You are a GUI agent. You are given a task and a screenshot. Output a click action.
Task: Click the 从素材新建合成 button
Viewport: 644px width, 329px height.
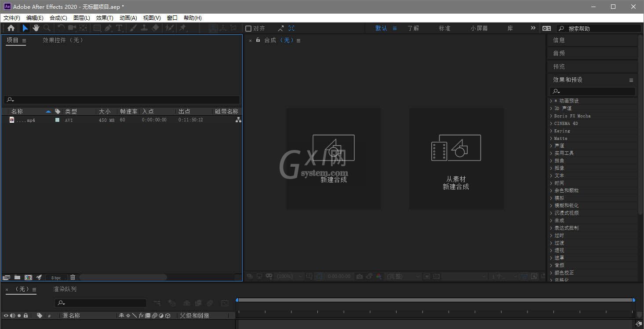pos(456,159)
